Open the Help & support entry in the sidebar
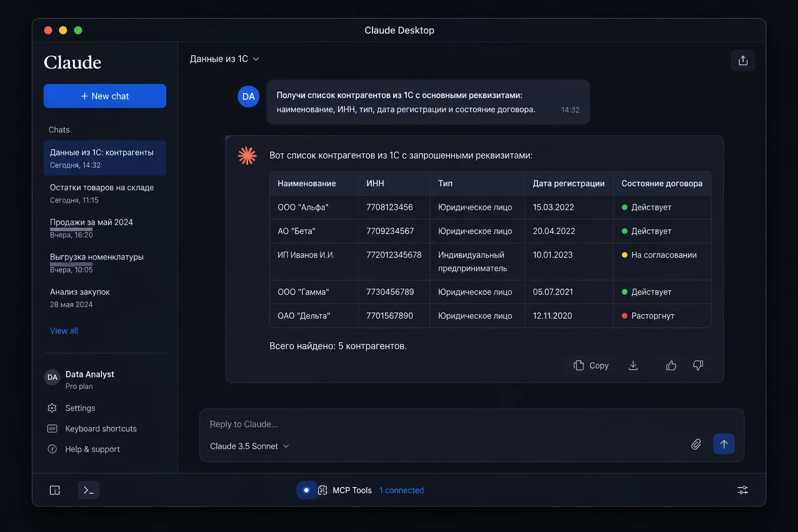Screen dimensions: 798x532 click(83, 449)
